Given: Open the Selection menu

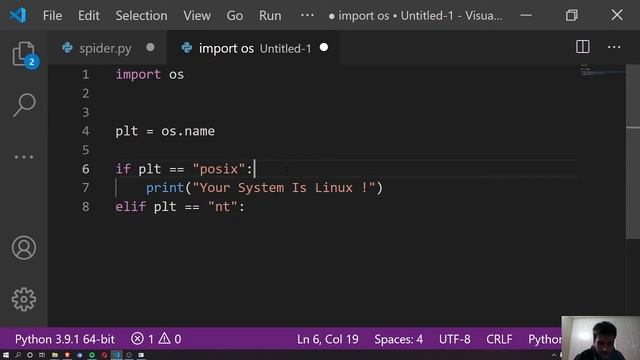Looking at the screenshot, I should (x=141, y=16).
